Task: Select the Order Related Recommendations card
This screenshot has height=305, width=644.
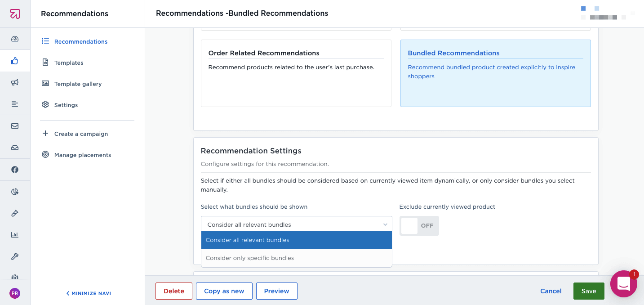Action: click(296, 73)
